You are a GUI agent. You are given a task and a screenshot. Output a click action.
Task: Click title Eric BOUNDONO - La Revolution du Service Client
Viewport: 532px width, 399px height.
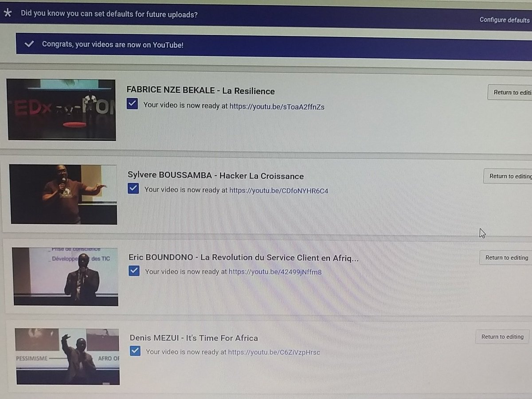[x=243, y=258]
